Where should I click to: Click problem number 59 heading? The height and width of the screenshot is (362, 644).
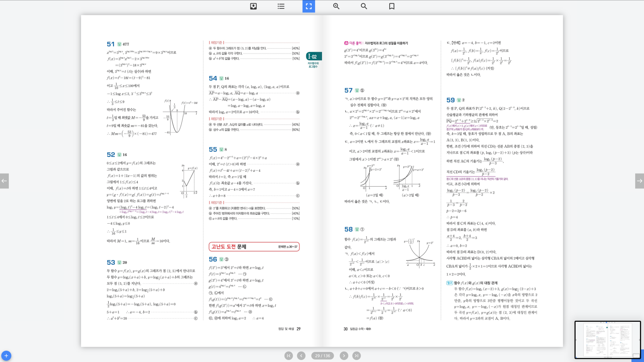(x=450, y=100)
